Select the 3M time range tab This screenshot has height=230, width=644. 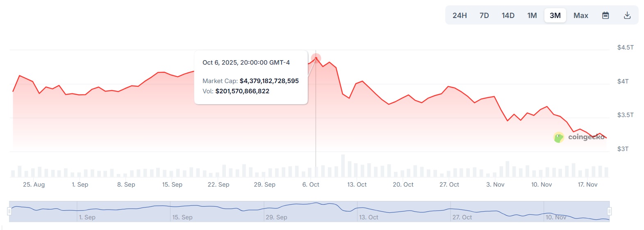point(555,16)
